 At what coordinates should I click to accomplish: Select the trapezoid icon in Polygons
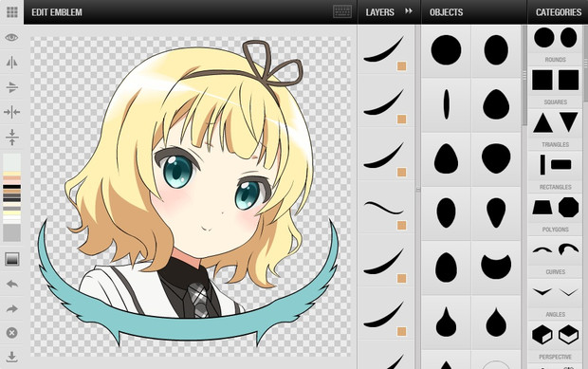click(542, 208)
